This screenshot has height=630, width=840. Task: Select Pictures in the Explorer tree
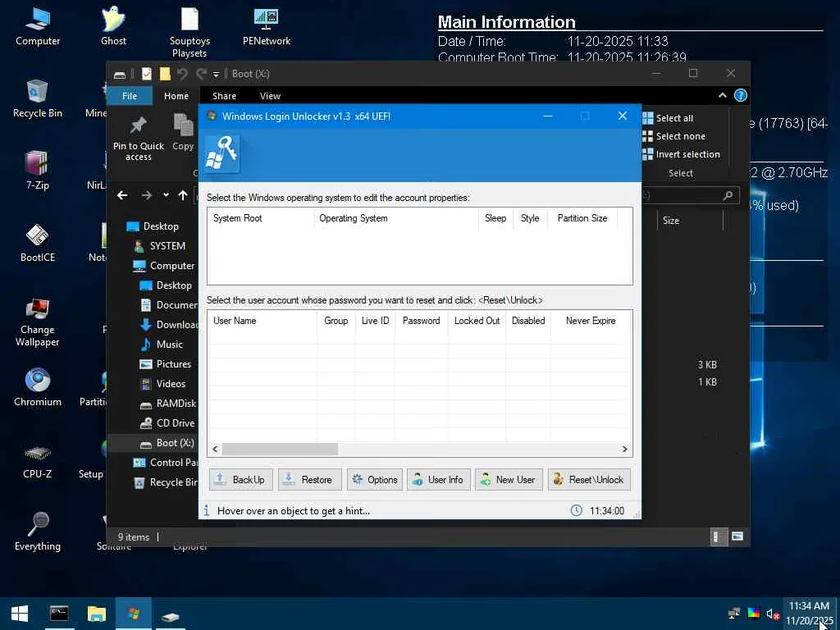coord(165,363)
